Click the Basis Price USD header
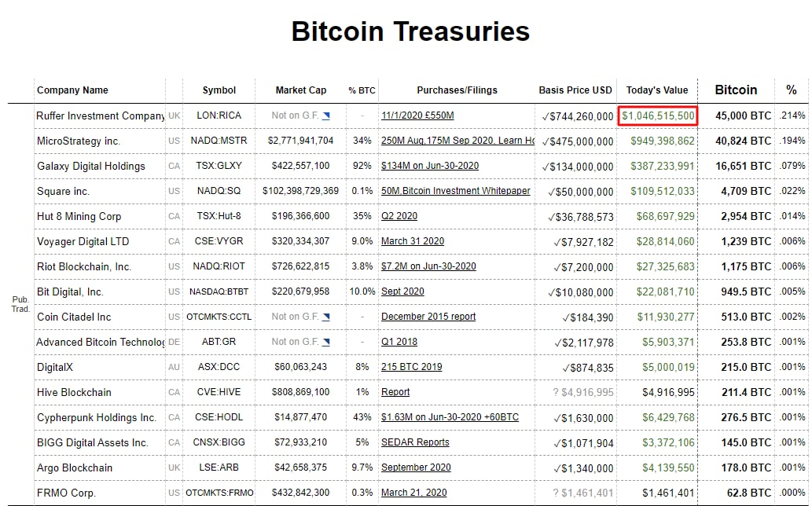This screenshot has width=812, height=506. coord(575,90)
